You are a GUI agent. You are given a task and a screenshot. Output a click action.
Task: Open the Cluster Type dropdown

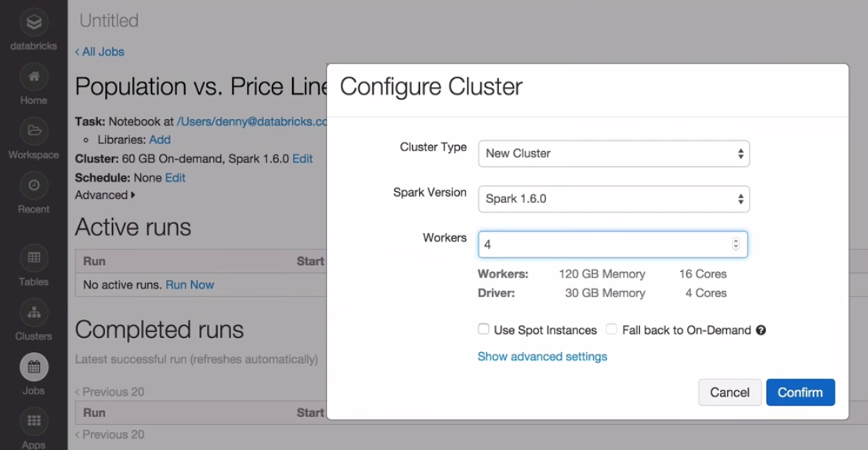click(x=613, y=154)
